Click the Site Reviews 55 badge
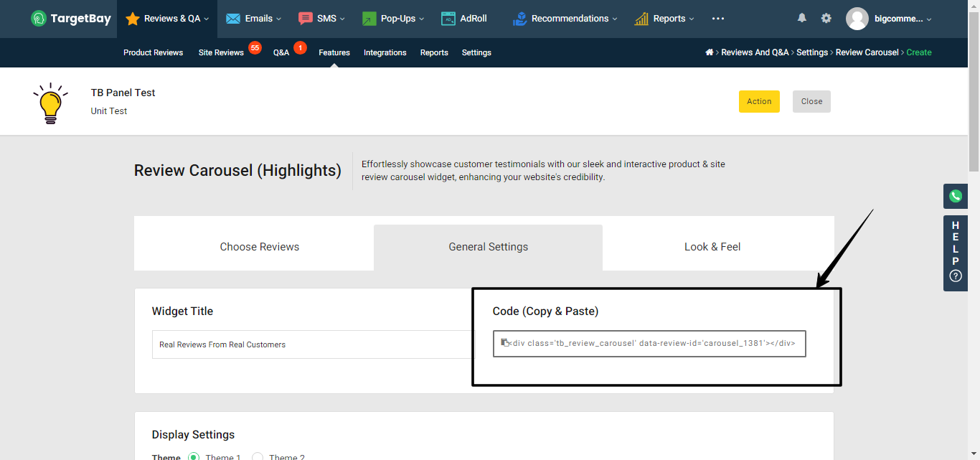The height and width of the screenshot is (460, 980). pos(255,47)
